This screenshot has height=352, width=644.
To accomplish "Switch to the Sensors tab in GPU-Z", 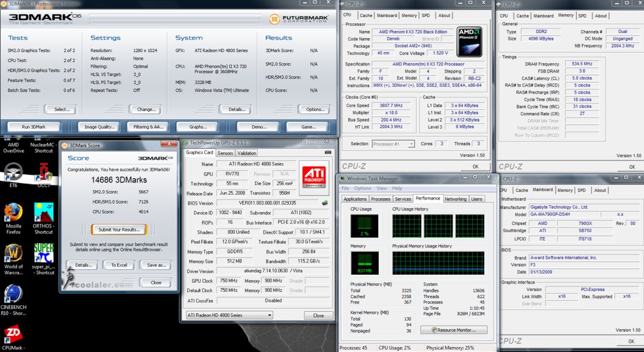I will [x=225, y=153].
